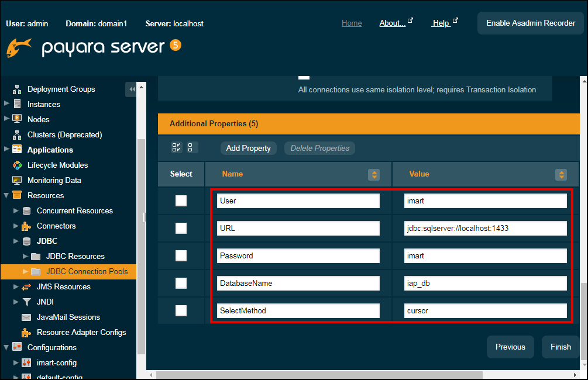
Task: Expand the JDBC Resources node
Action: [x=25, y=256]
